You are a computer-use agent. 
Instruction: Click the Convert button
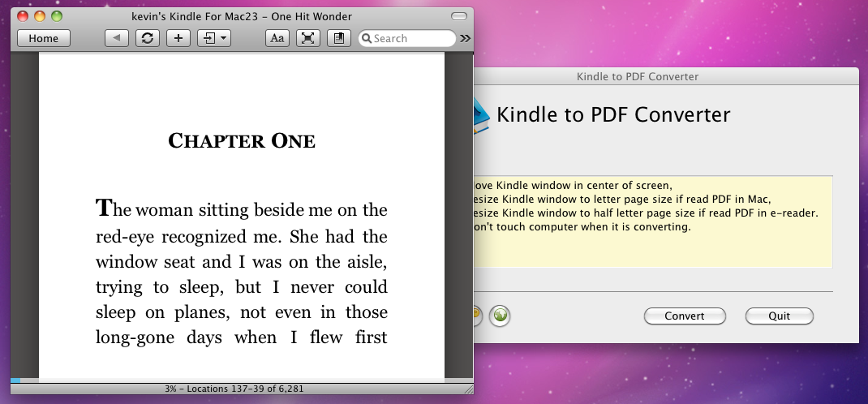coord(685,316)
